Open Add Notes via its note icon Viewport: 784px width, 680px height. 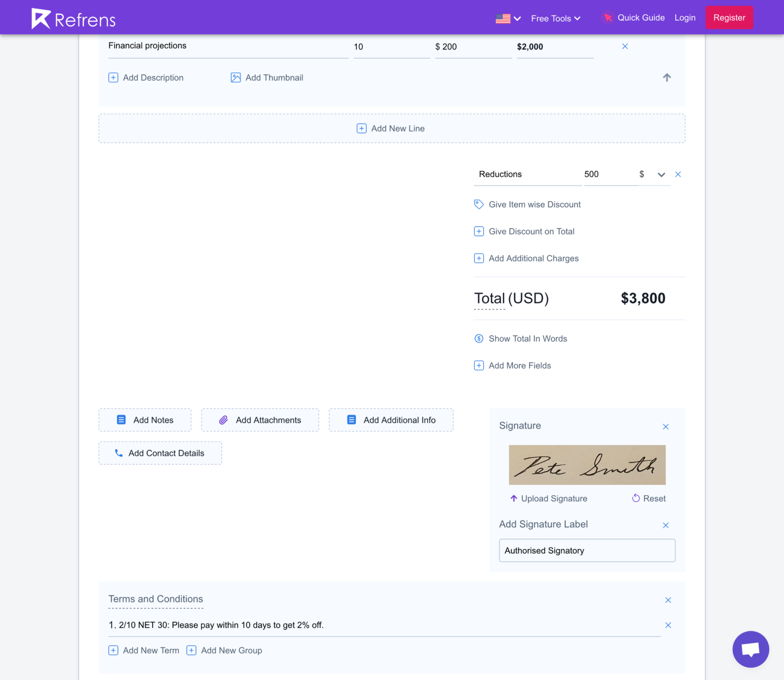(121, 420)
